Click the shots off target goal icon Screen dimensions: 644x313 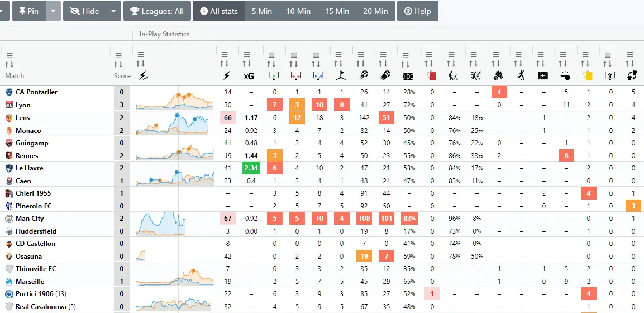click(x=295, y=76)
